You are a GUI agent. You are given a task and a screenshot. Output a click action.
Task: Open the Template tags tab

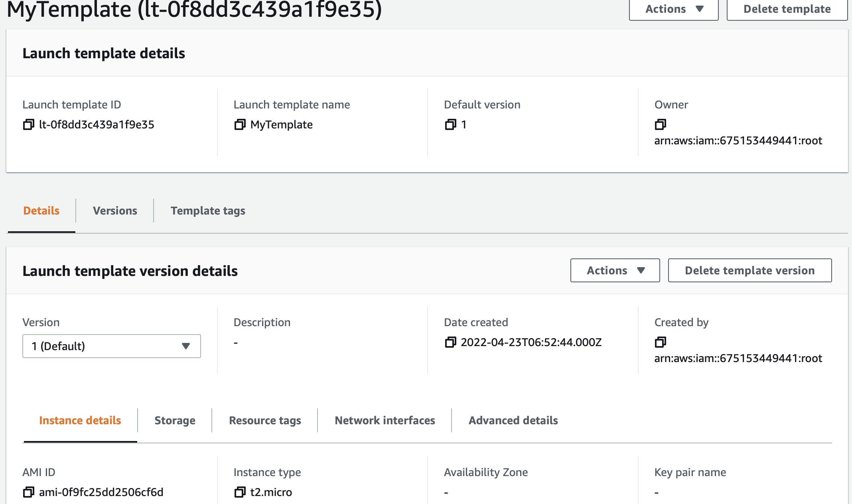pos(208,211)
